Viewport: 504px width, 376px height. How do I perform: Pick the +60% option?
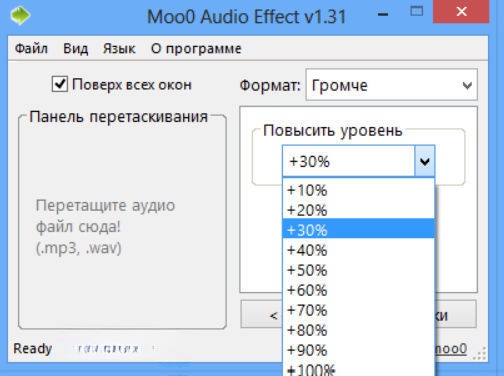358,290
